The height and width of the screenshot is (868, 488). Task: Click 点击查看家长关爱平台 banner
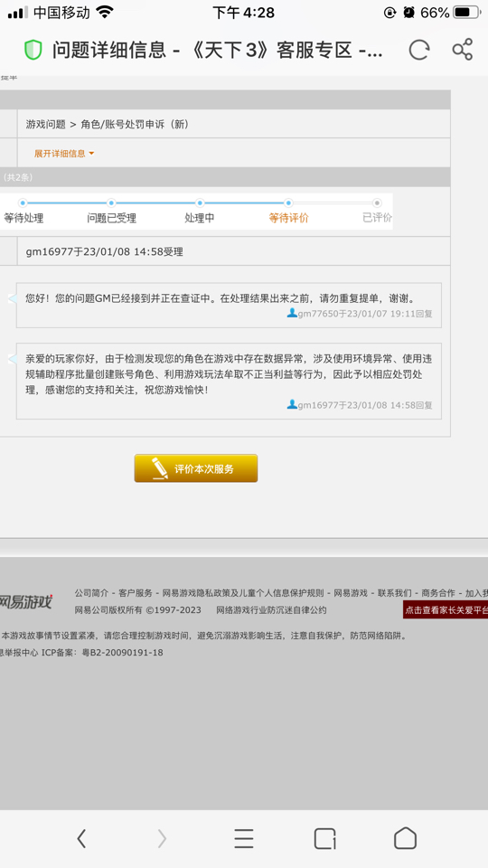[x=446, y=610]
